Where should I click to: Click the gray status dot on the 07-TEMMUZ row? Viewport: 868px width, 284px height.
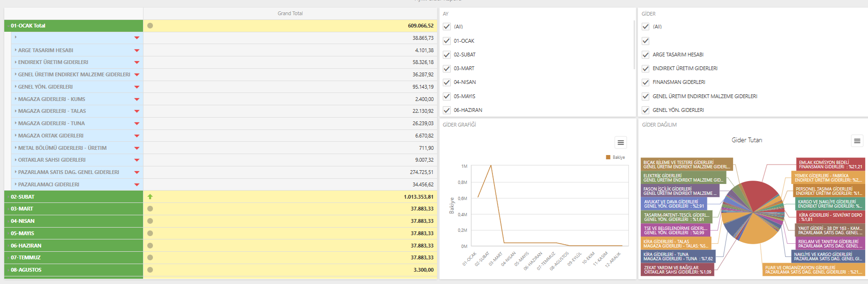pyautogui.click(x=150, y=257)
